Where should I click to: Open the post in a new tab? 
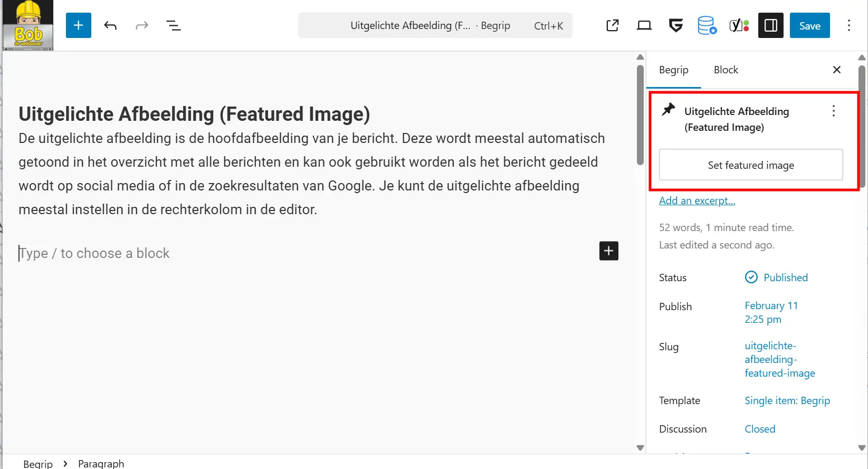tap(612, 25)
